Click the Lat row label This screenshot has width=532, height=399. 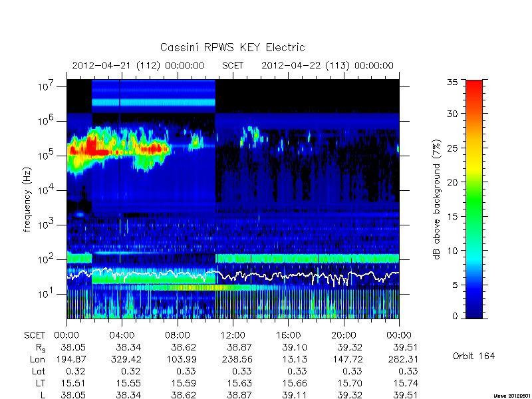[39, 371]
